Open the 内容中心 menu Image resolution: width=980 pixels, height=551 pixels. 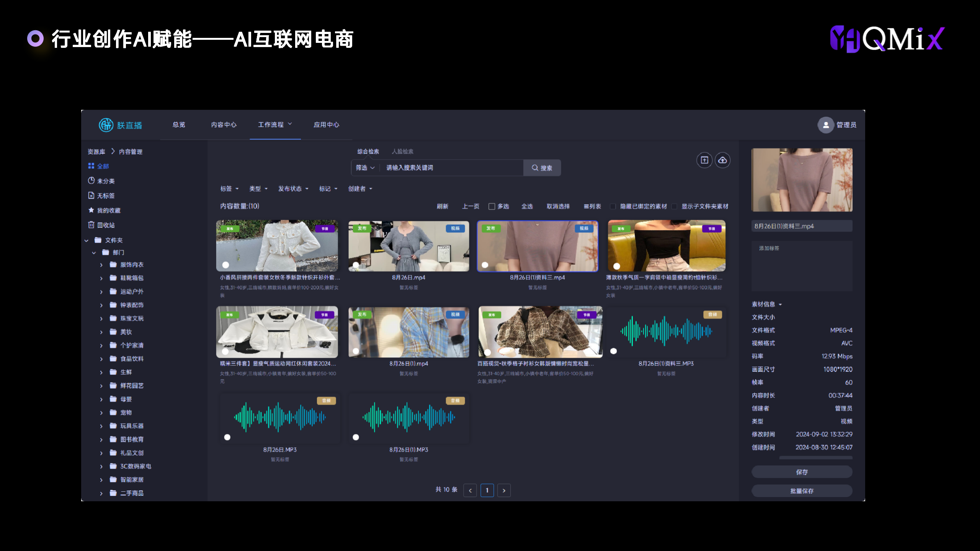[224, 125]
